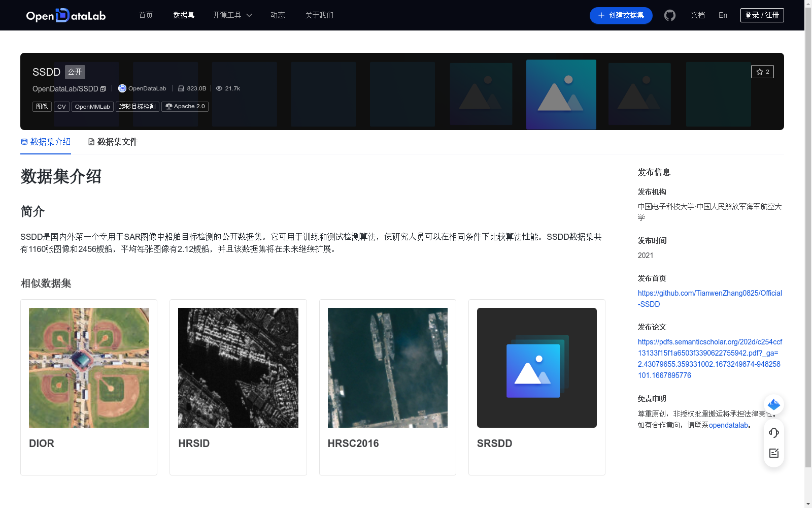Open customer support via the floating headset icon
The width and height of the screenshot is (812, 508).
click(x=773, y=432)
